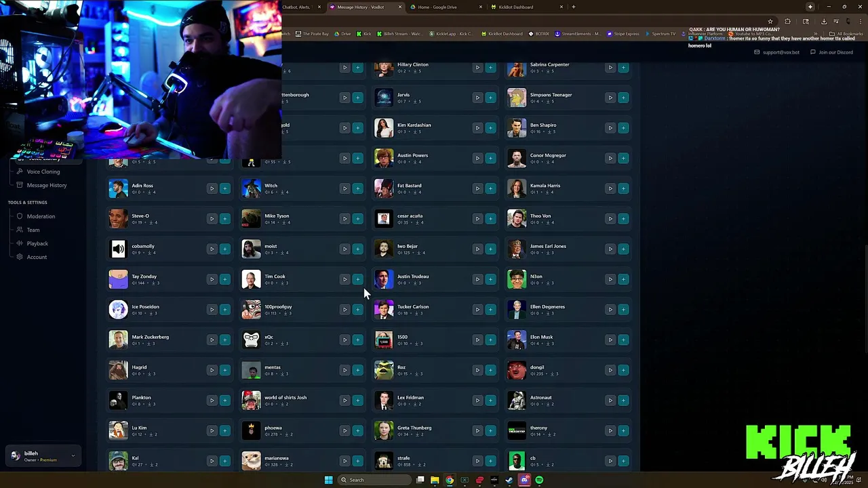
Task: Add the Tay Zonday voice
Action: click(224, 279)
